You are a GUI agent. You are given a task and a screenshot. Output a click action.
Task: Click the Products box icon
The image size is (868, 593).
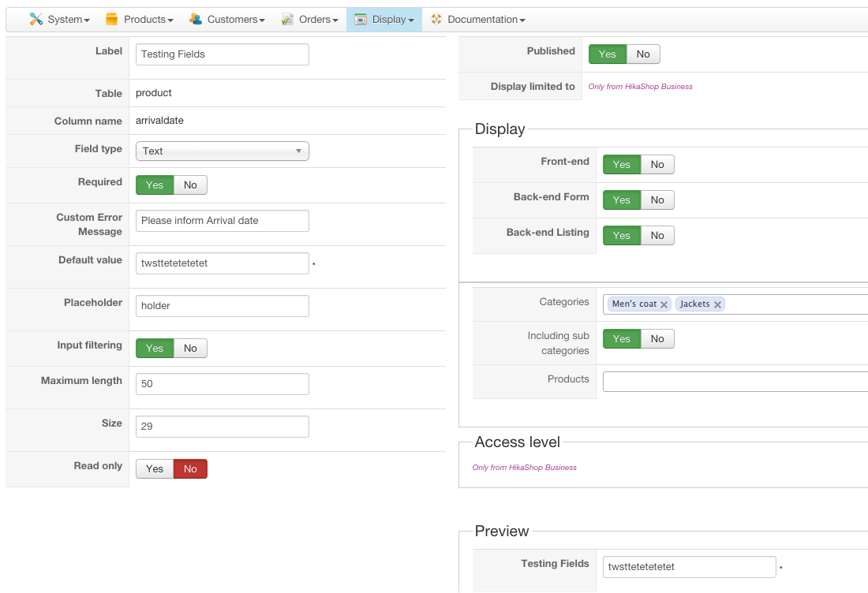(x=112, y=19)
